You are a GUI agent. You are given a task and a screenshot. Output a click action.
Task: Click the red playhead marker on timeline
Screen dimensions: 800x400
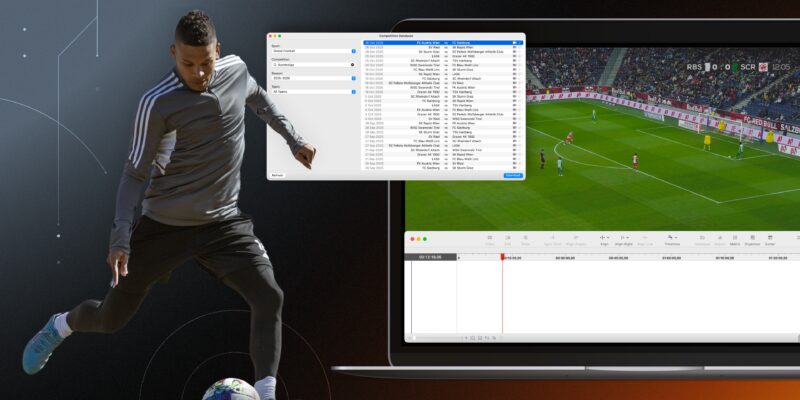point(502,257)
